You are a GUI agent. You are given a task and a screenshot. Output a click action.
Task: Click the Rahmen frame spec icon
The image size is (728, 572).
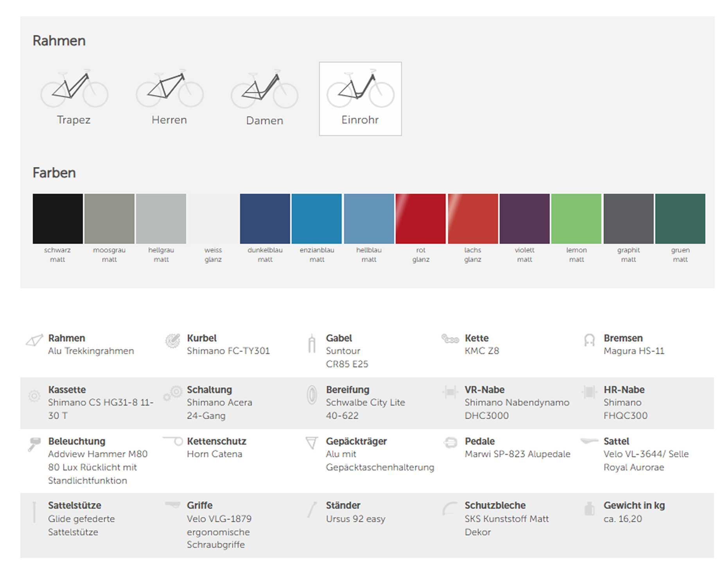coord(34,340)
